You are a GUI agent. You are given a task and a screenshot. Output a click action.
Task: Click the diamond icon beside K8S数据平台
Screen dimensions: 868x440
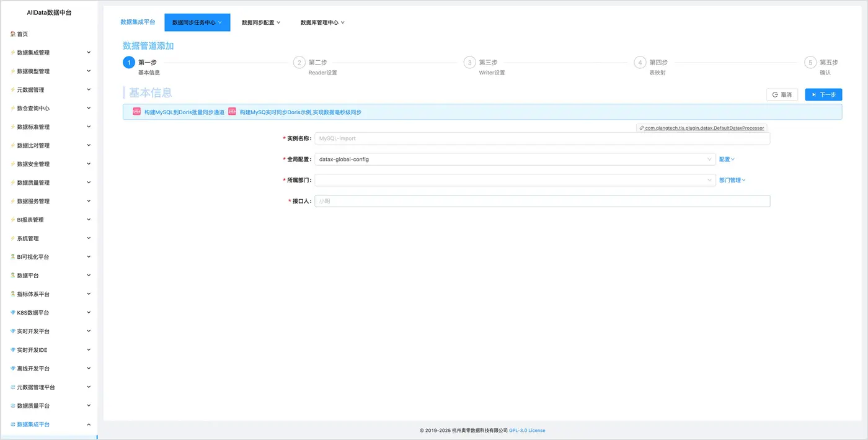coord(13,313)
